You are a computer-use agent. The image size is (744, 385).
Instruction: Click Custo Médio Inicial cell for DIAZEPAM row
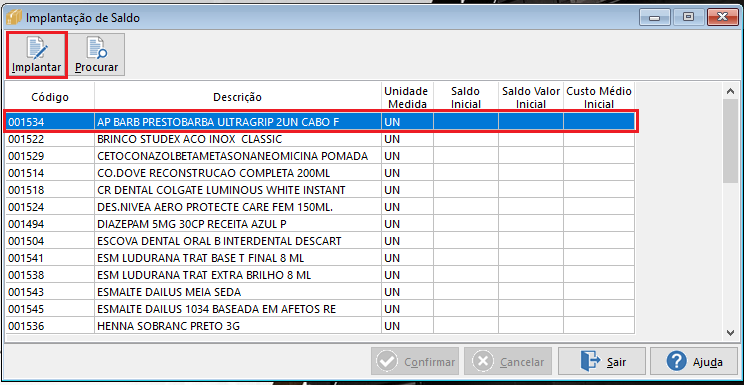[x=598, y=224]
